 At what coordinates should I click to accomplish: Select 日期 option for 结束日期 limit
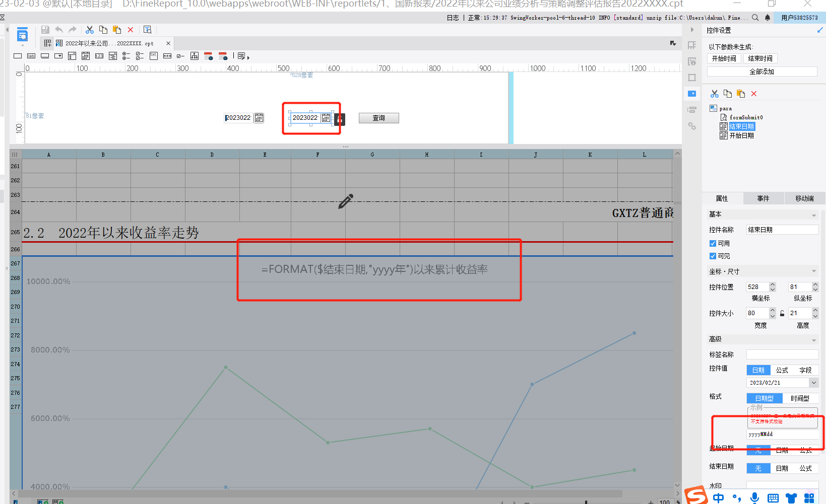pos(782,468)
